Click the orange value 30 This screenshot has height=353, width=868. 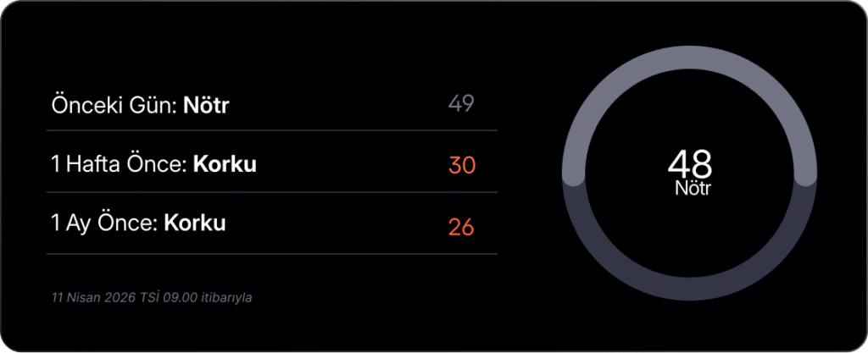coord(462,165)
